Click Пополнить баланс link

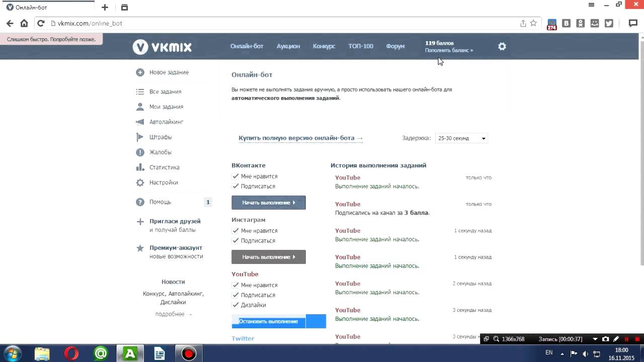click(449, 50)
